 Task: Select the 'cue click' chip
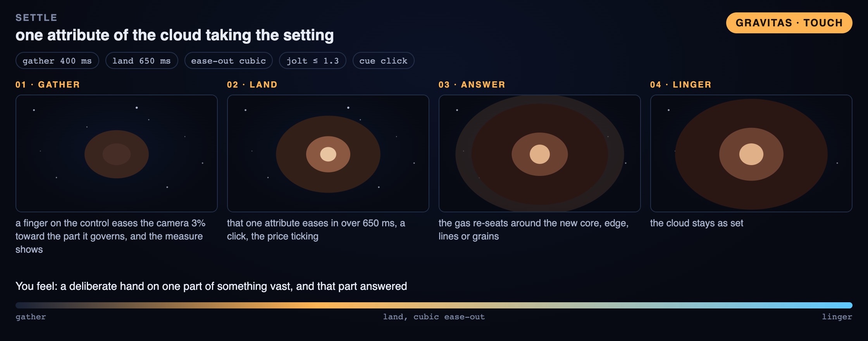(384, 60)
